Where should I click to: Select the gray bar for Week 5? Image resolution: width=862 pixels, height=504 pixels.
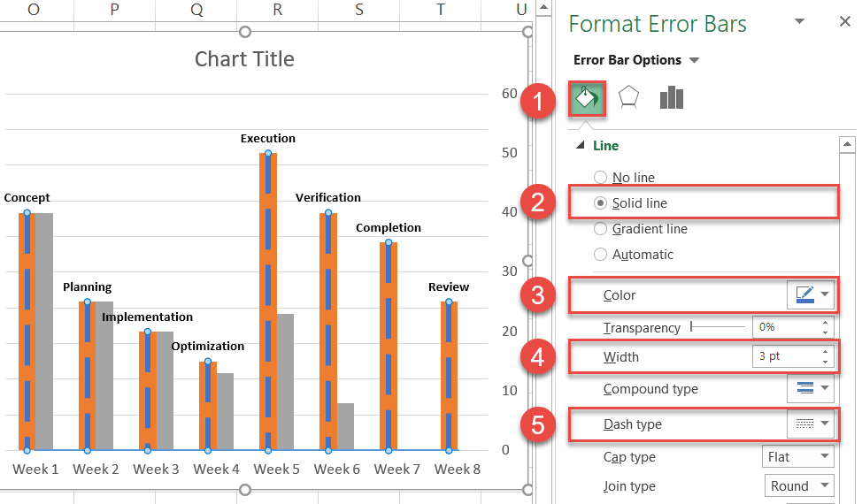tap(285, 382)
